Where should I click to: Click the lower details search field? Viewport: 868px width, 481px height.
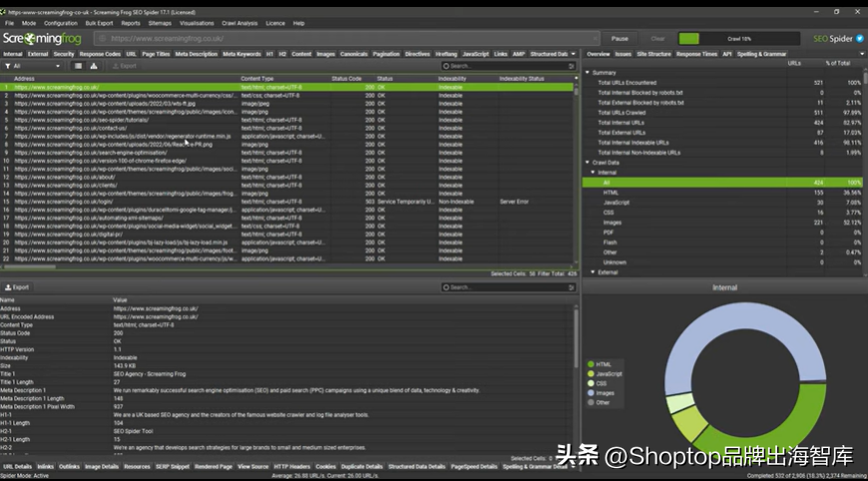tap(508, 287)
